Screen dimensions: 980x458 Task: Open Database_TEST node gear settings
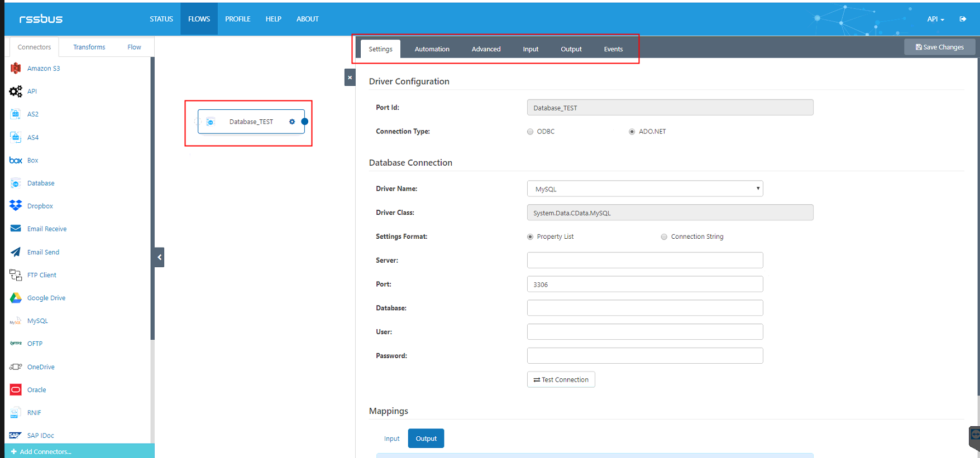tap(292, 122)
